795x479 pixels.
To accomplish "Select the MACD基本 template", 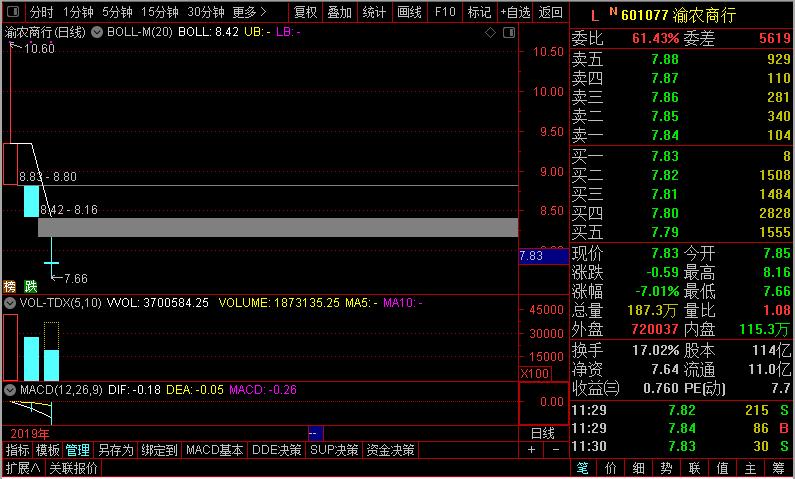I will pyautogui.click(x=214, y=450).
